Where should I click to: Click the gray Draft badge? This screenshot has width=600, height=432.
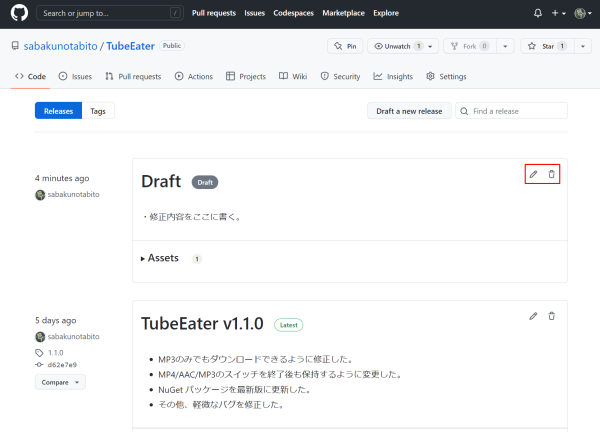205,183
